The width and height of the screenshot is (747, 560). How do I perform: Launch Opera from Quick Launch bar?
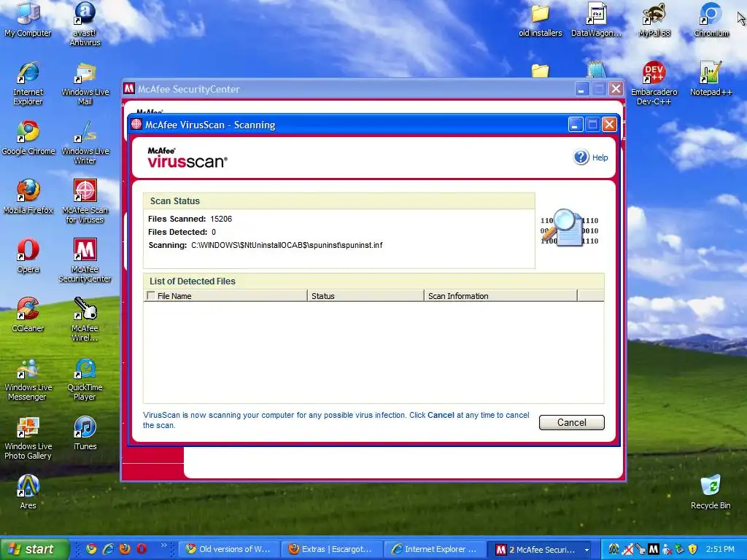tap(142, 549)
